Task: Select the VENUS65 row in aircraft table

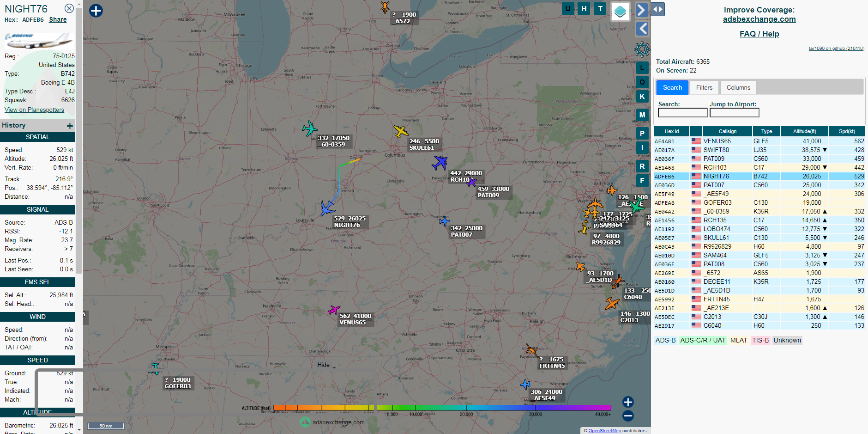Action: [759, 141]
